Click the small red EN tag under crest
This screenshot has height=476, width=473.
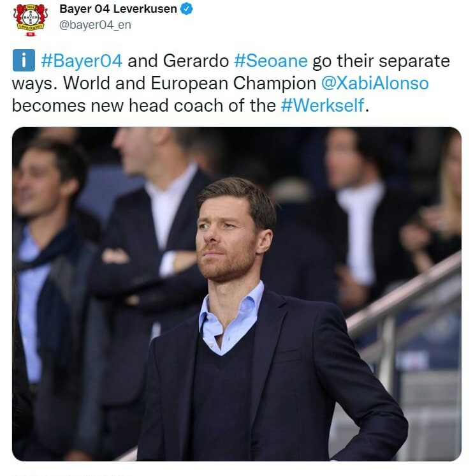click(x=30, y=34)
